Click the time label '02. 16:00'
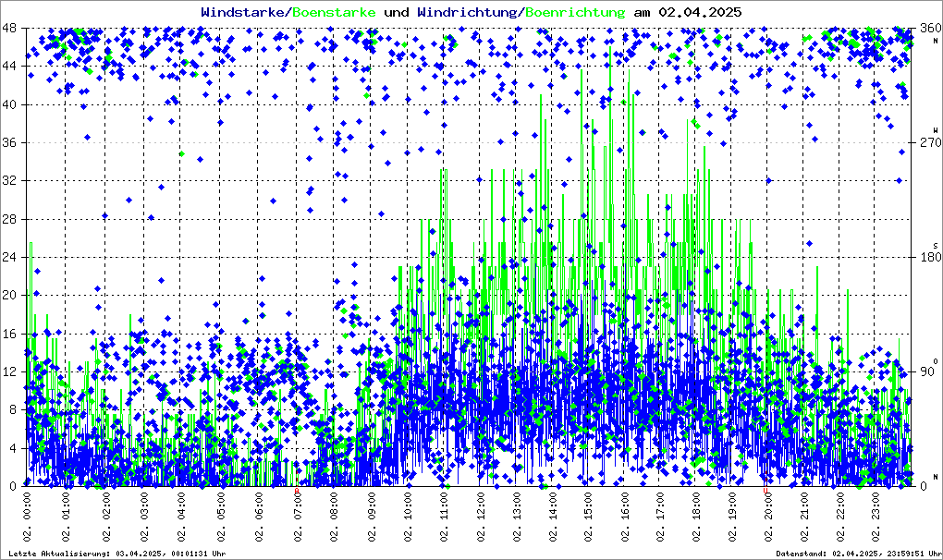The width and height of the screenshot is (943, 560). click(x=626, y=517)
